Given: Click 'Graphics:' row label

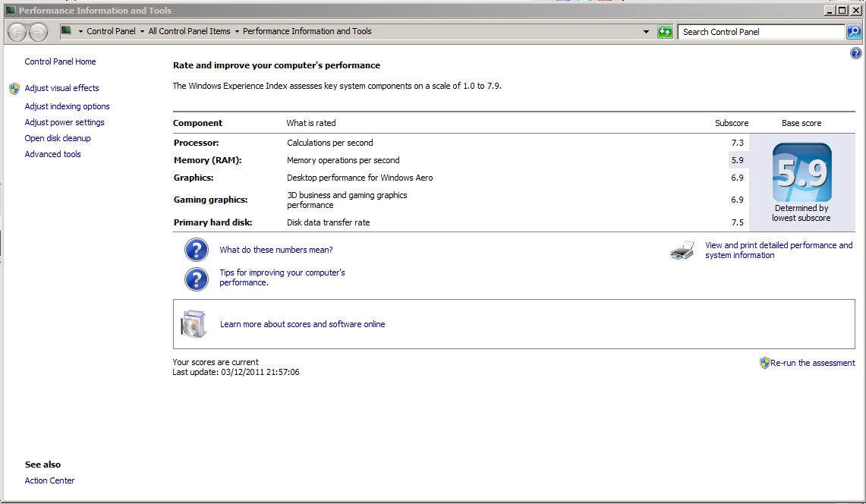Looking at the screenshot, I should tap(194, 178).
